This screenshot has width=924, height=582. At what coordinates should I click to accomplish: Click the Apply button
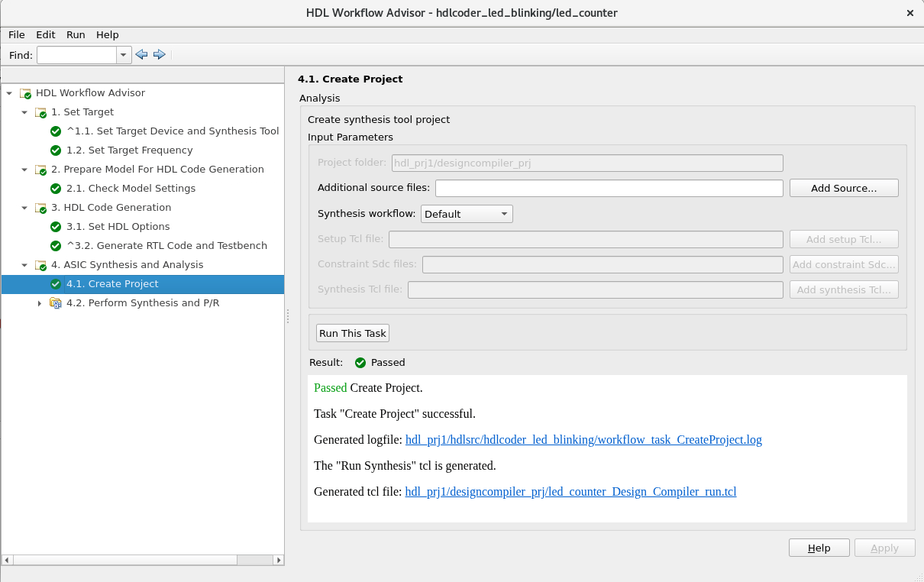coord(884,548)
